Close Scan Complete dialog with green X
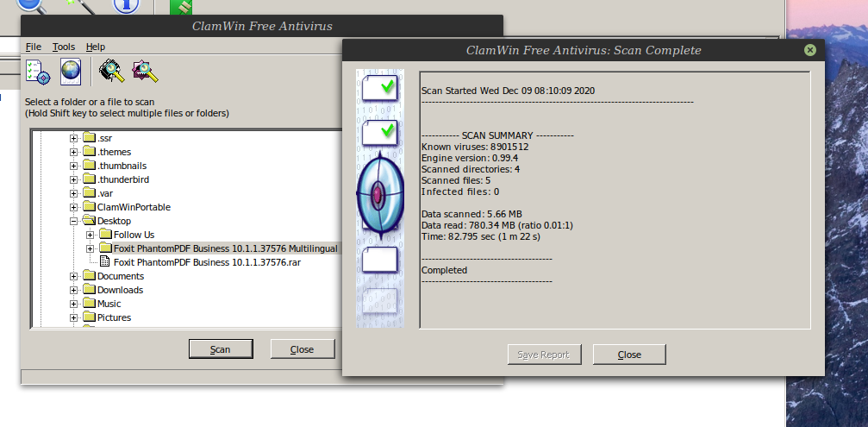 [x=810, y=50]
